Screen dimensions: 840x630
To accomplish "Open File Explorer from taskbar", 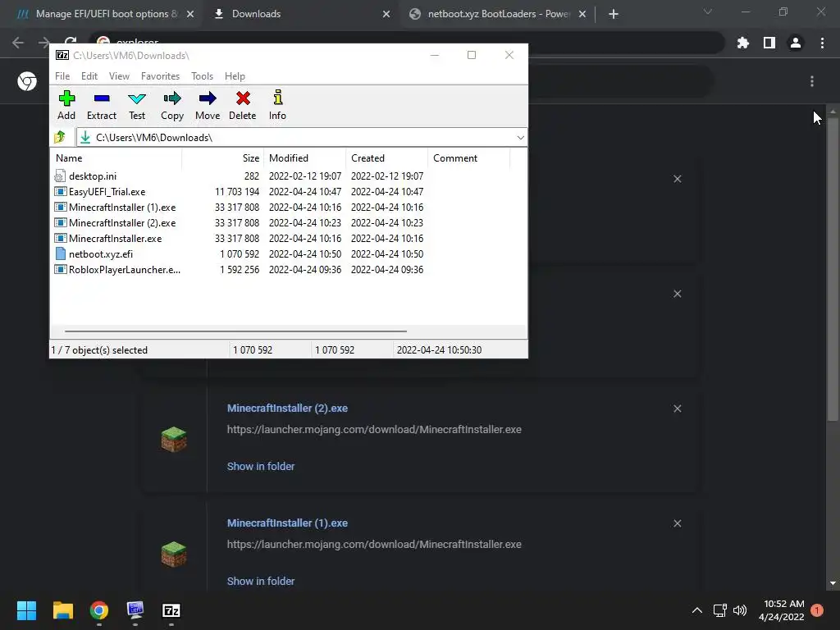I will [63, 610].
